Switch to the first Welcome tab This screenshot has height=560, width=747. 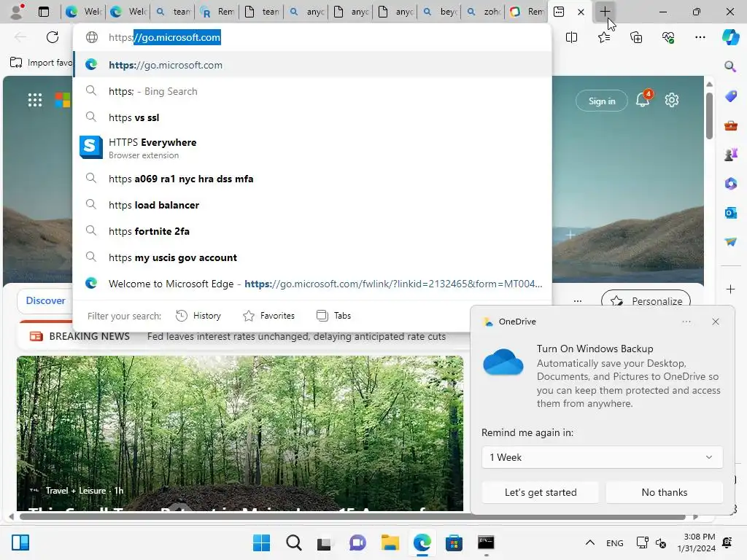(85, 12)
